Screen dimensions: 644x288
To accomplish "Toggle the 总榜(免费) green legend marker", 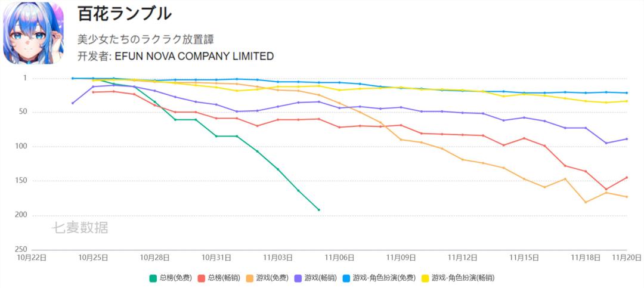I will point(153,278).
